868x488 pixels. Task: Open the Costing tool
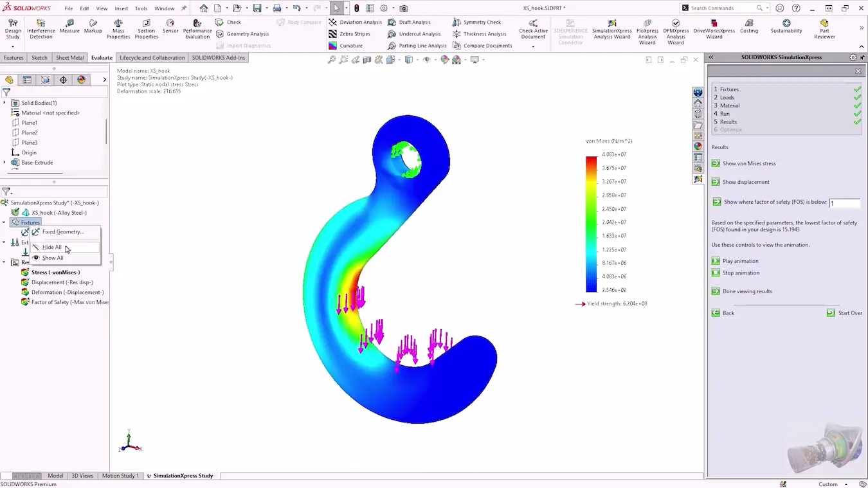point(749,23)
